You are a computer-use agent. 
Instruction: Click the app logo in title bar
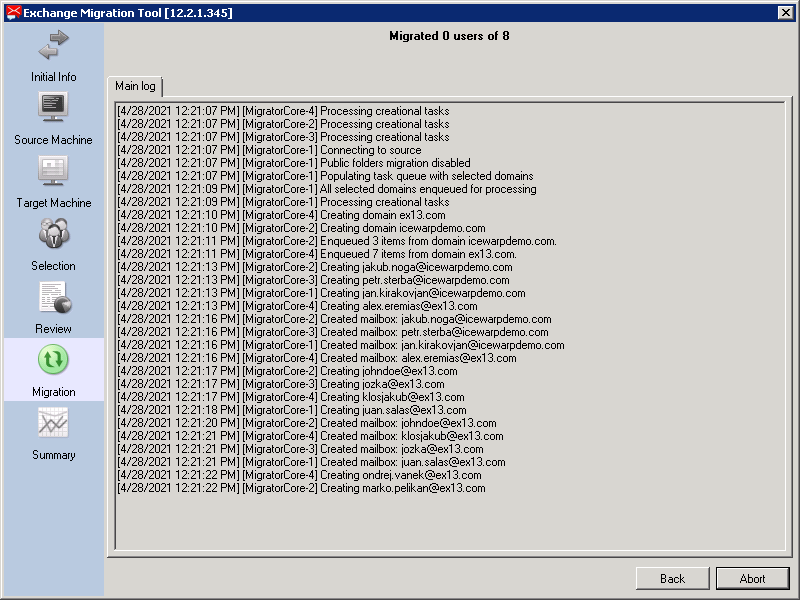click(13, 13)
